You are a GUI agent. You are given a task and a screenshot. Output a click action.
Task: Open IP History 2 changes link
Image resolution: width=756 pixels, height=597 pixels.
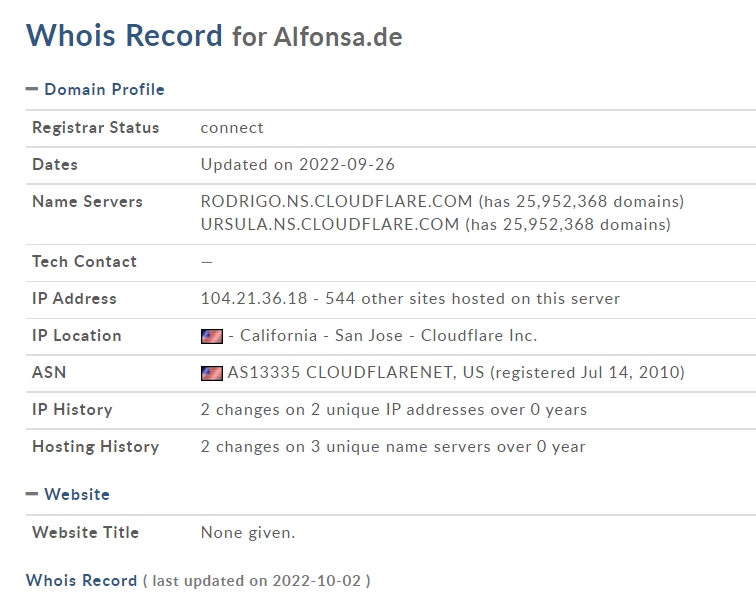coord(394,409)
